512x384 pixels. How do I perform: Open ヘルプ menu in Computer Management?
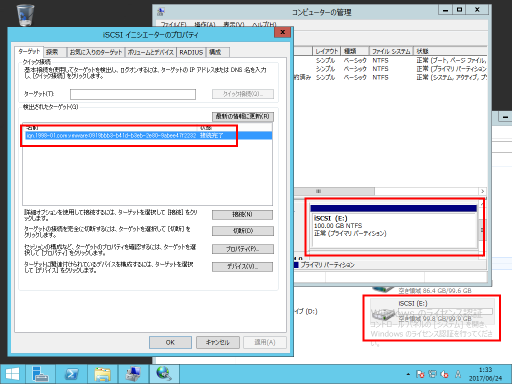pos(264,24)
